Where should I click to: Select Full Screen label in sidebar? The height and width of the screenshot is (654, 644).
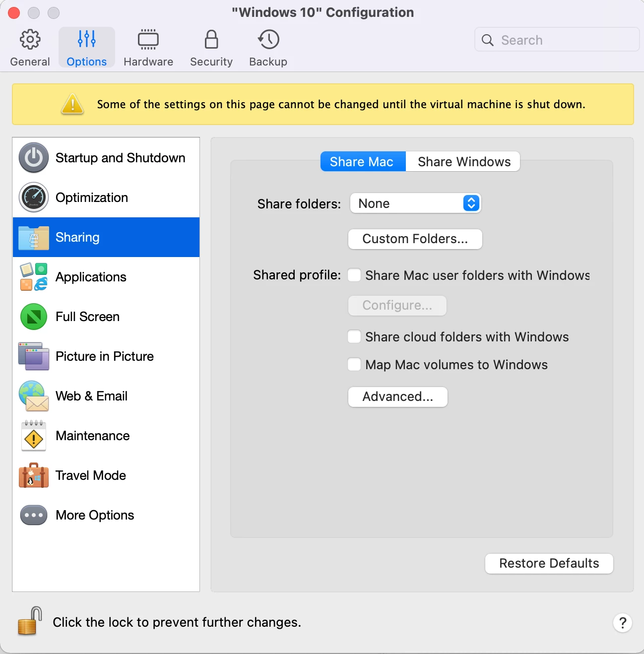coord(87,317)
